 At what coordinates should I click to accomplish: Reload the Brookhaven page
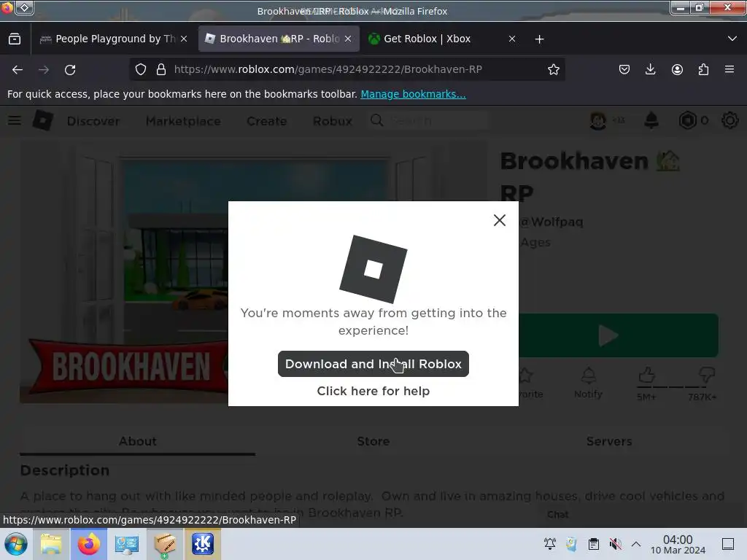[70, 69]
